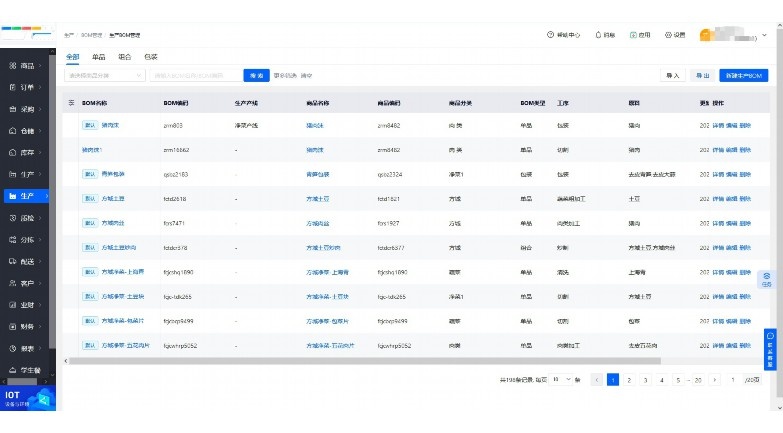Expand the 采购 sidebar chevron
Screen dimensions: 783x433
pos(40,109)
